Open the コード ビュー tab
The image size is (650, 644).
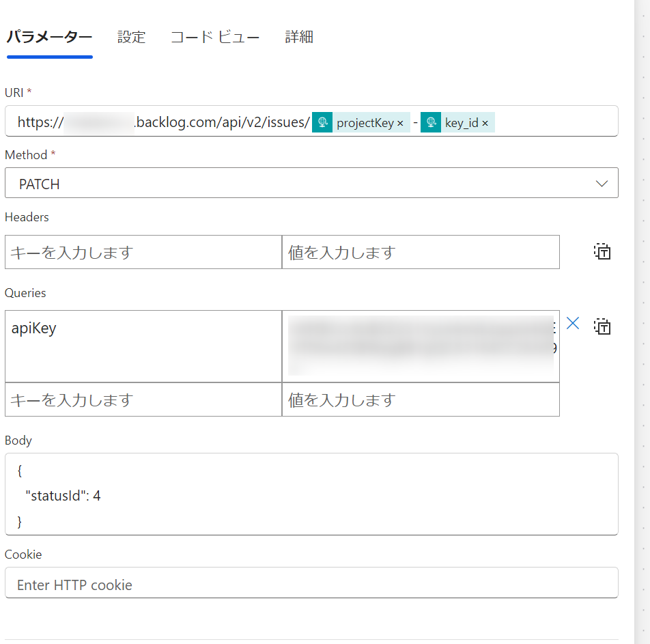[x=215, y=37]
